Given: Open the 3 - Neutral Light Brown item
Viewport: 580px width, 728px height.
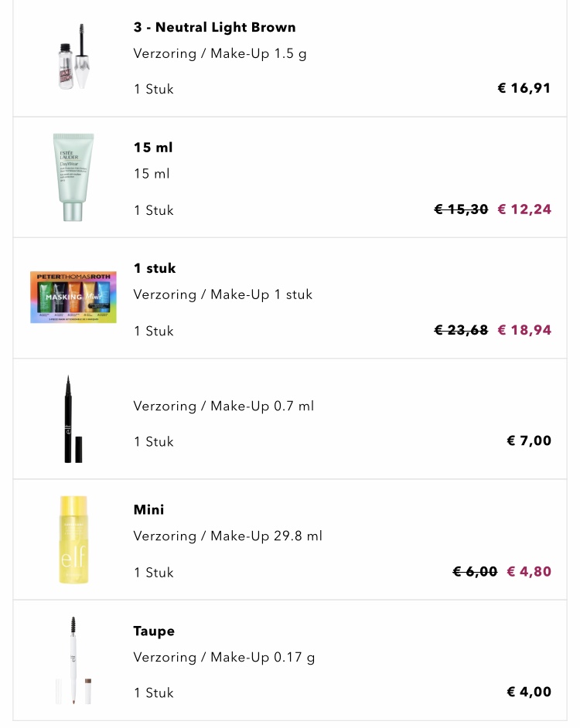Looking at the screenshot, I should (x=214, y=27).
